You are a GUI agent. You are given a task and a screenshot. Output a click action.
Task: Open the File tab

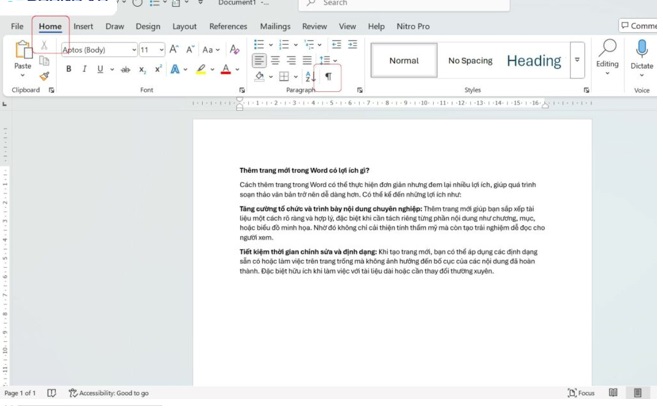(x=17, y=26)
